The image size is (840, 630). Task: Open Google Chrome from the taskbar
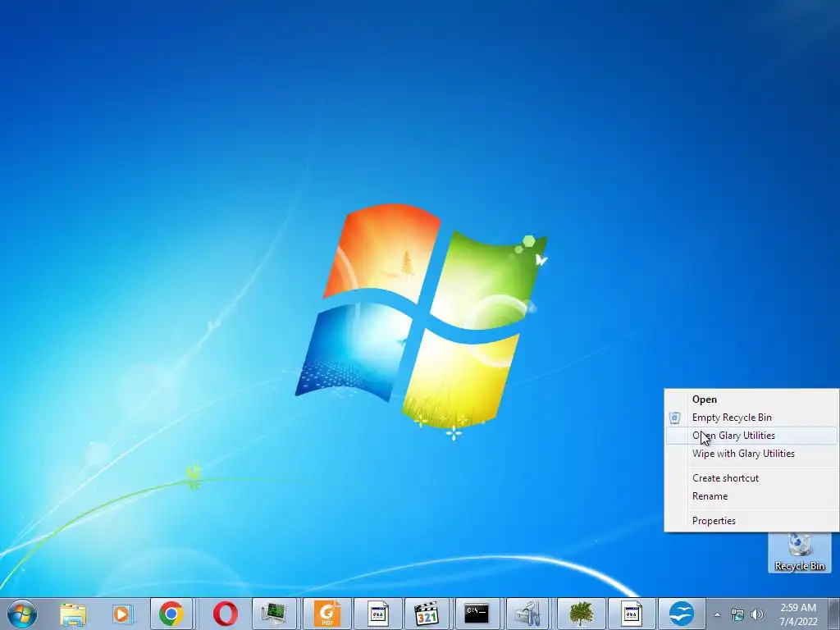click(171, 614)
